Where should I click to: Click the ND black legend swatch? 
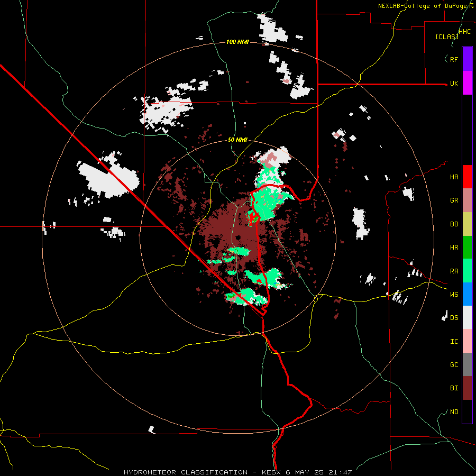click(467, 411)
